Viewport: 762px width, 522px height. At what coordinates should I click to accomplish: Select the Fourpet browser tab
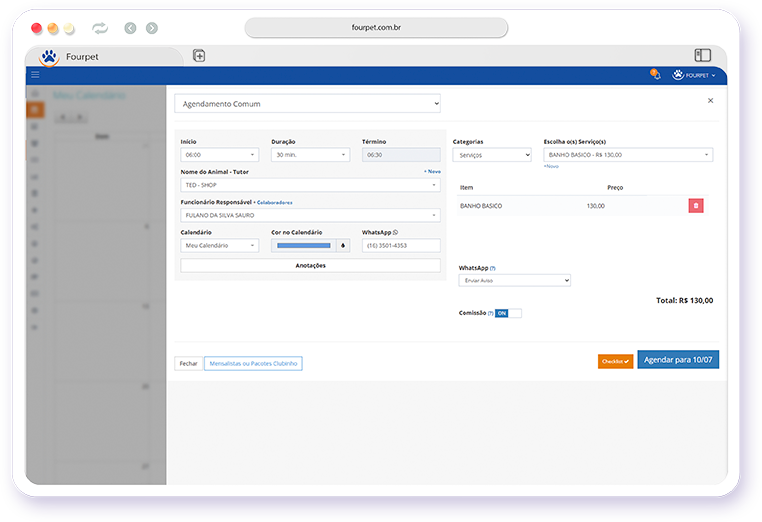point(104,57)
